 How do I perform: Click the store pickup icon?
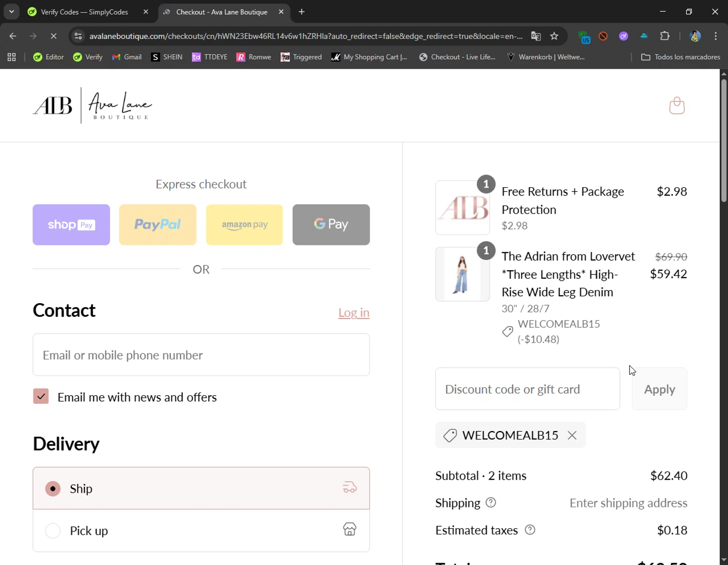click(x=349, y=529)
